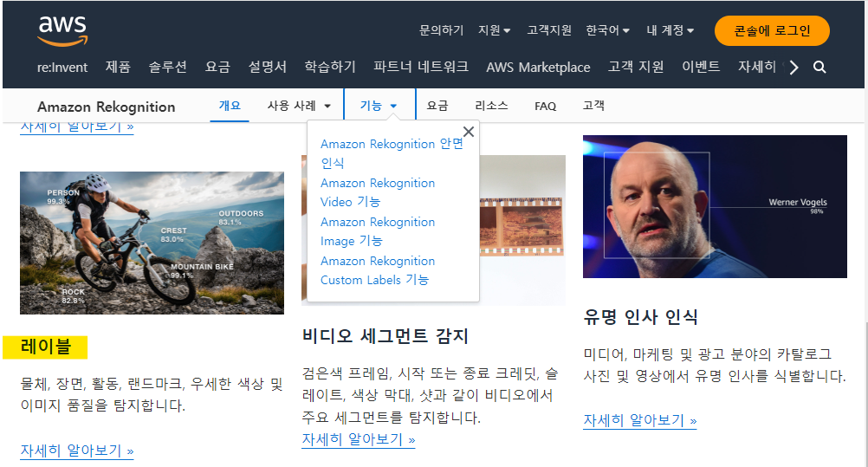Switch to the 리소스 tab

[491, 105]
